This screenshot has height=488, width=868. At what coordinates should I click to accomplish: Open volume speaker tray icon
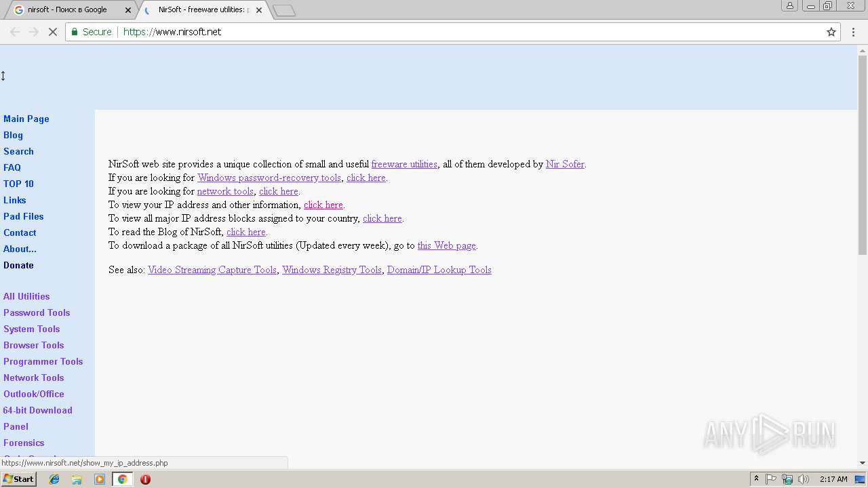click(x=804, y=479)
